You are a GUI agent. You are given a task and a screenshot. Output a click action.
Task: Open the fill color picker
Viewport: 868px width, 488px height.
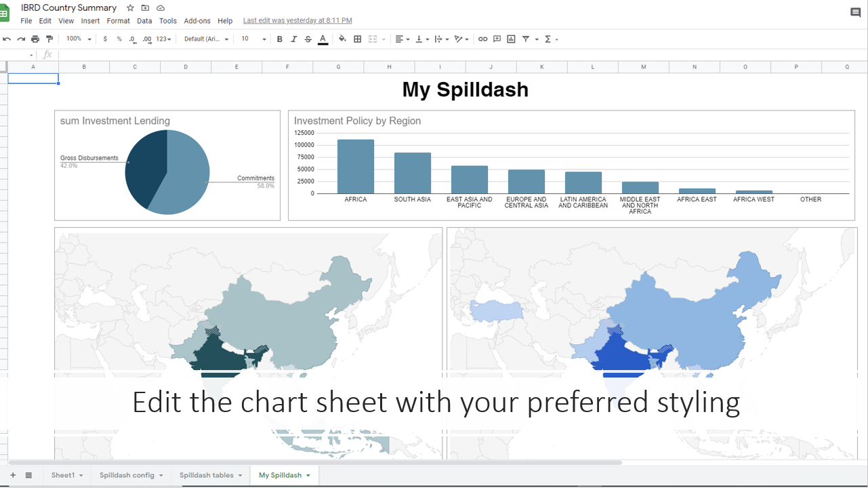click(x=342, y=39)
